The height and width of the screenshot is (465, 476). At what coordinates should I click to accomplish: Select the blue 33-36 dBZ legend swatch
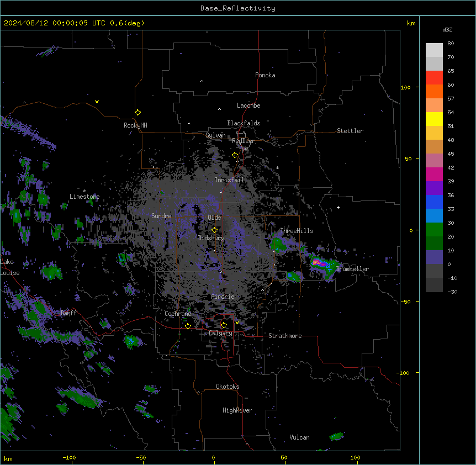pos(434,202)
